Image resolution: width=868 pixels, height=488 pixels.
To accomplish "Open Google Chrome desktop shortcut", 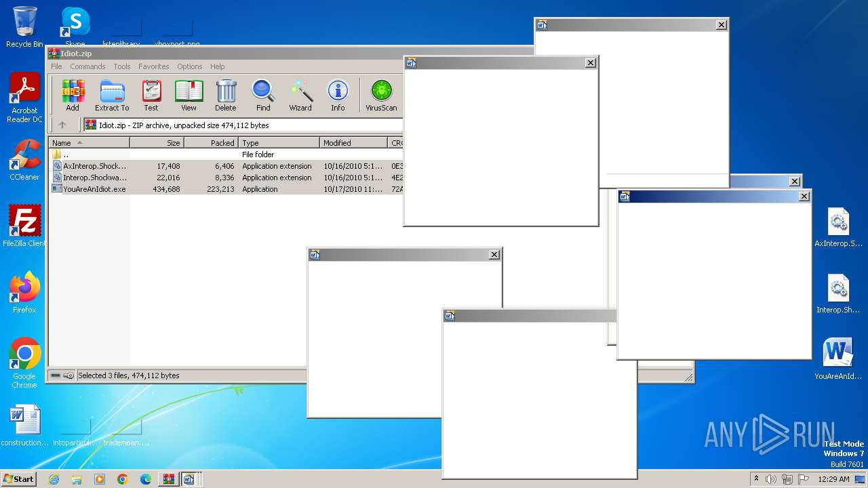I will pos(24,364).
